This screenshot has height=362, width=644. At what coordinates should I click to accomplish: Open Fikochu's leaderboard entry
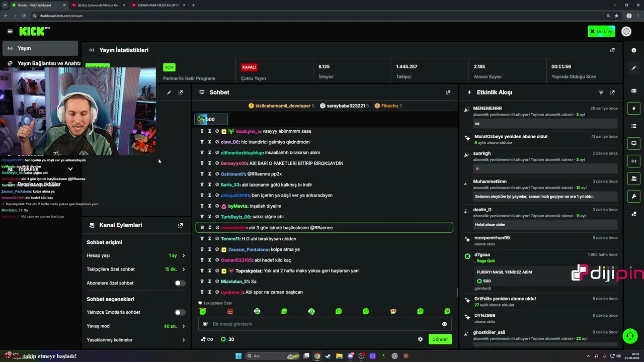388,106
